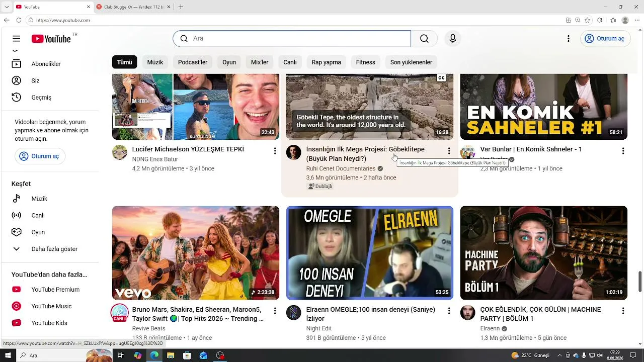The height and width of the screenshot is (362, 644).
Task: Open NDNG Enes Batur channel link
Action: [155, 159]
